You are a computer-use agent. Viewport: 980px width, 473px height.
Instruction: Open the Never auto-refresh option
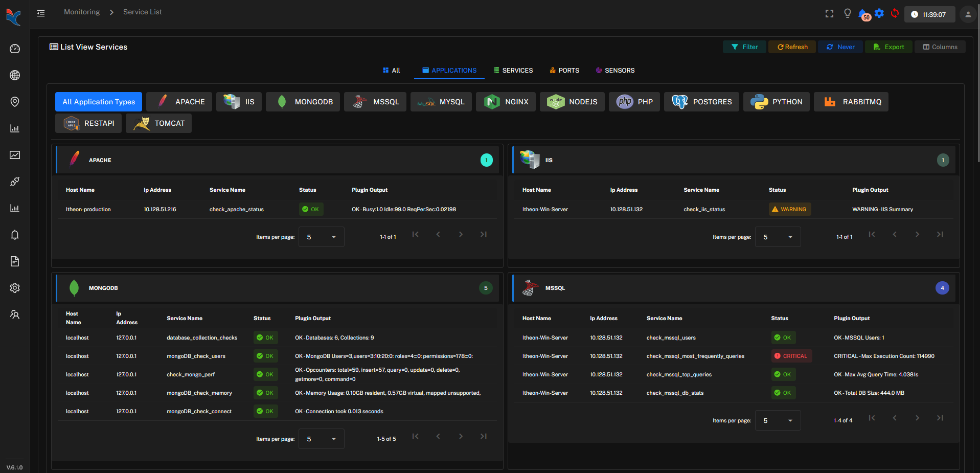pos(840,47)
